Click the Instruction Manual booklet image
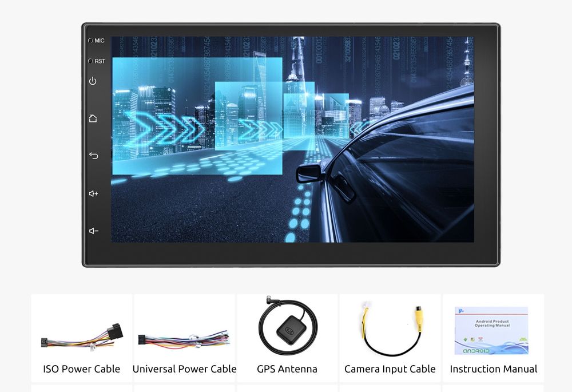Viewport: 572px width, 392px height. coord(491,331)
